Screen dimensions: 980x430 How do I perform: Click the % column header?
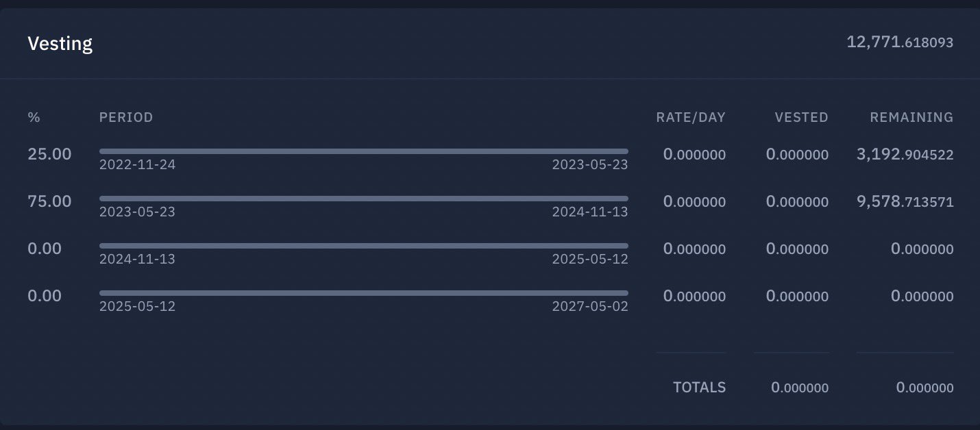34,117
